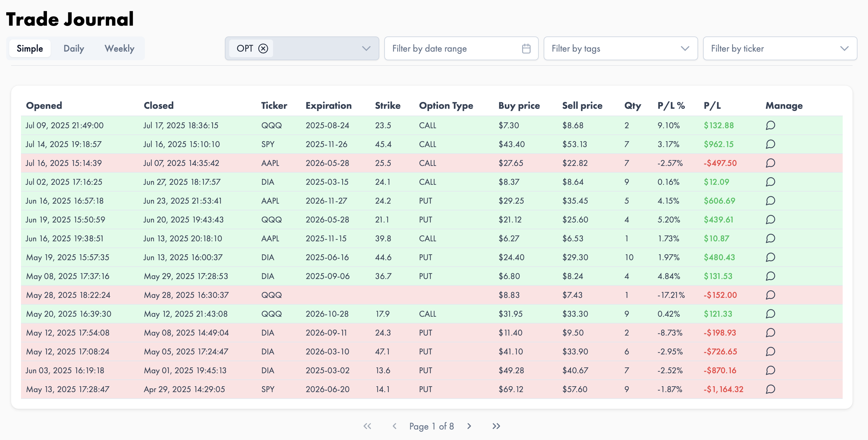868x440 pixels.
Task: Open comment for SPY -$1,164.32 trade
Action: 770,389
